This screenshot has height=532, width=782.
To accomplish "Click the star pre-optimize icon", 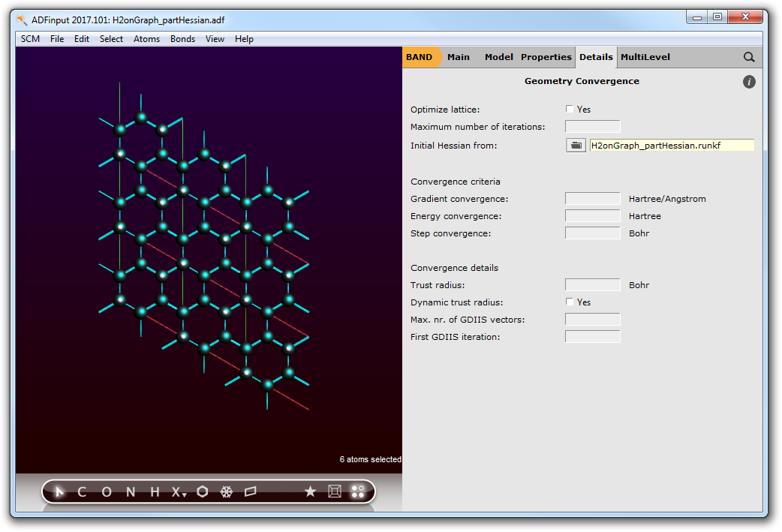I will (x=310, y=491).
